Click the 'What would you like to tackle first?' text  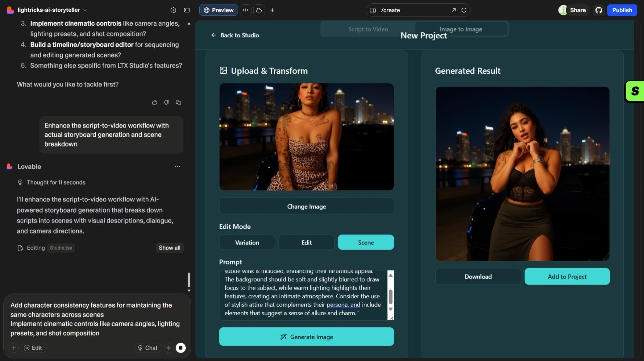coord(68,84)
